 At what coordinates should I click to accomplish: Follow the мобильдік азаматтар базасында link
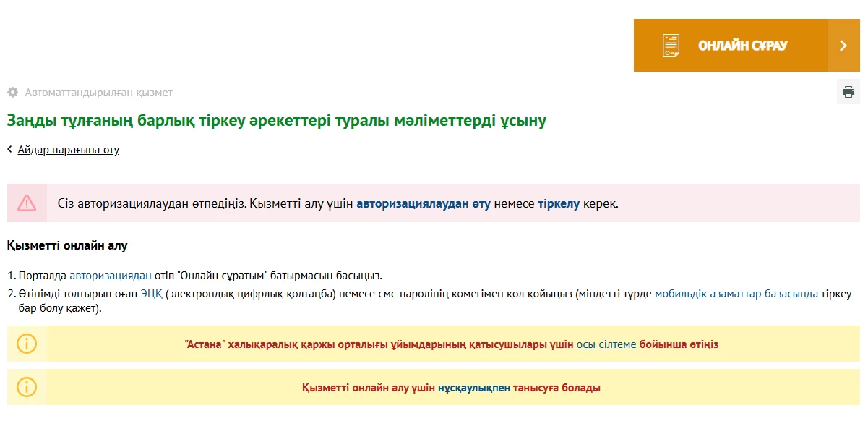[x=736, y=294]
